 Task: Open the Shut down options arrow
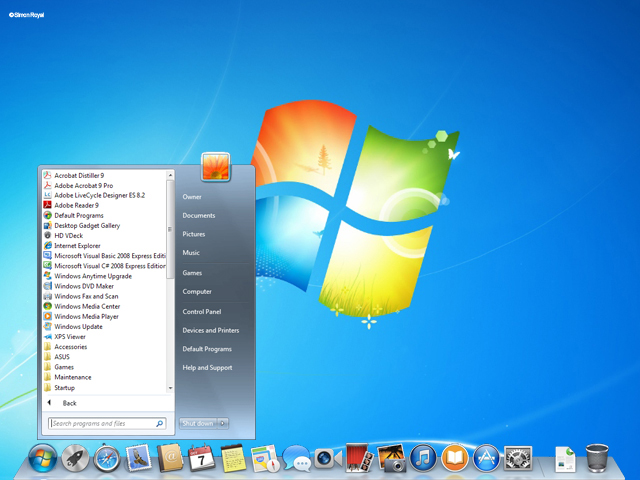click(222, 423)
